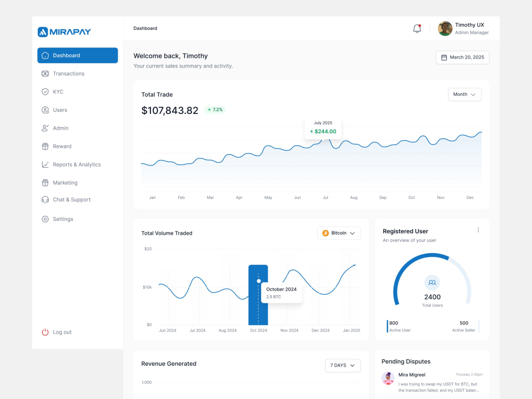This screenshot has height=399, width=532.
Task: Open Registered User three-dot menu
Action: pos(478,230)
